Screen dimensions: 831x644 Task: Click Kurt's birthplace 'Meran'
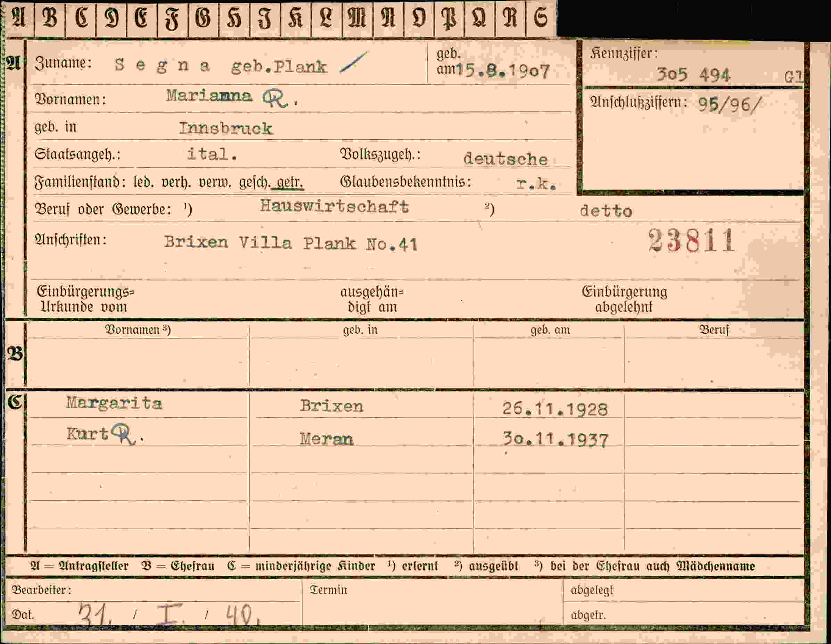coord(327,440)
